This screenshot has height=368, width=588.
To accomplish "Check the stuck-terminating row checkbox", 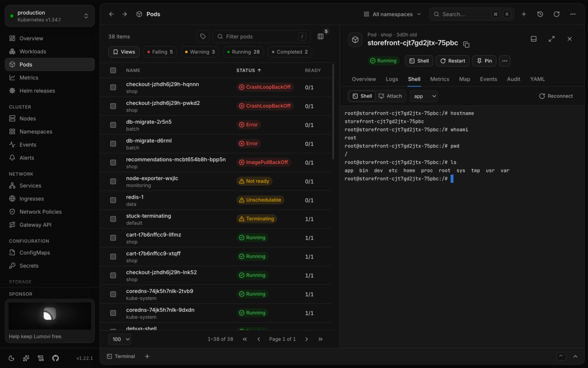I will click(113, 219).
